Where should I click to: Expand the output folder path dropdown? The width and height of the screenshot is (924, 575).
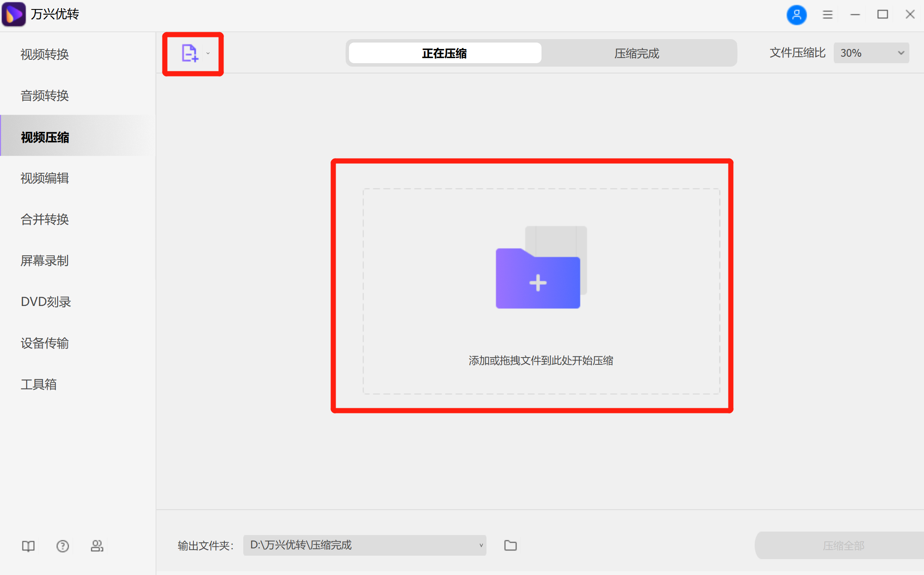[x=480, y=545]
